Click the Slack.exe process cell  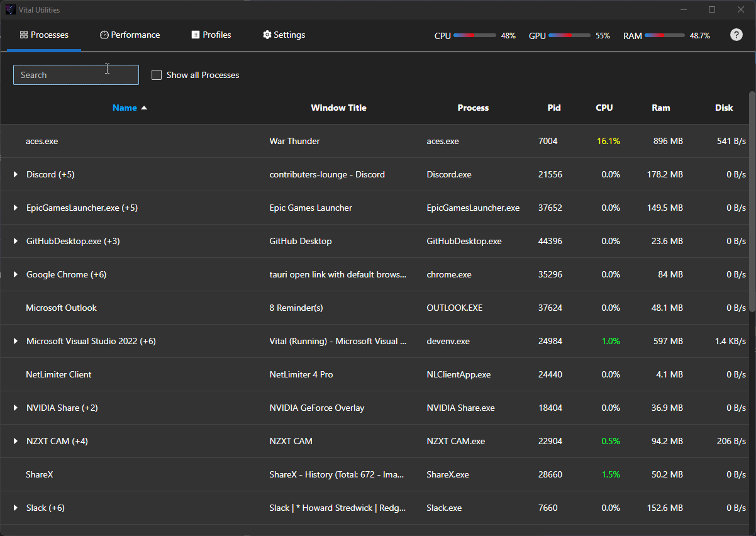point(444,508)
